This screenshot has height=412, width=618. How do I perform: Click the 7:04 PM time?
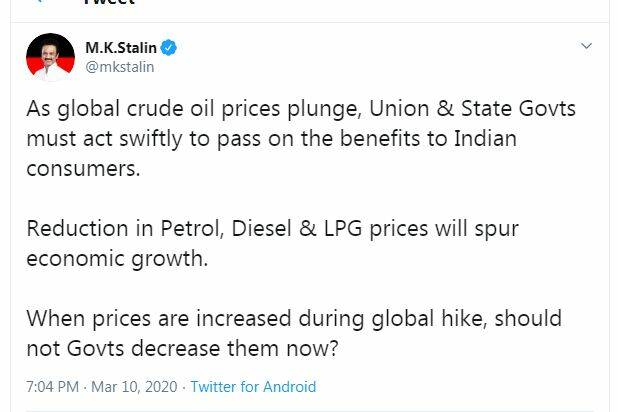click(x=54, y=386)
